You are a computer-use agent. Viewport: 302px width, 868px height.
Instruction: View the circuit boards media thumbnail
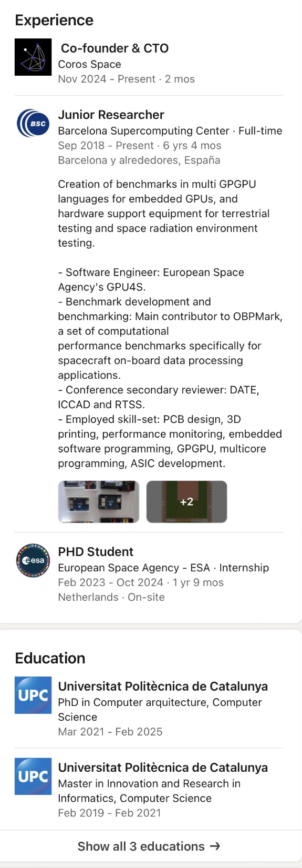[x=99, y=502]
